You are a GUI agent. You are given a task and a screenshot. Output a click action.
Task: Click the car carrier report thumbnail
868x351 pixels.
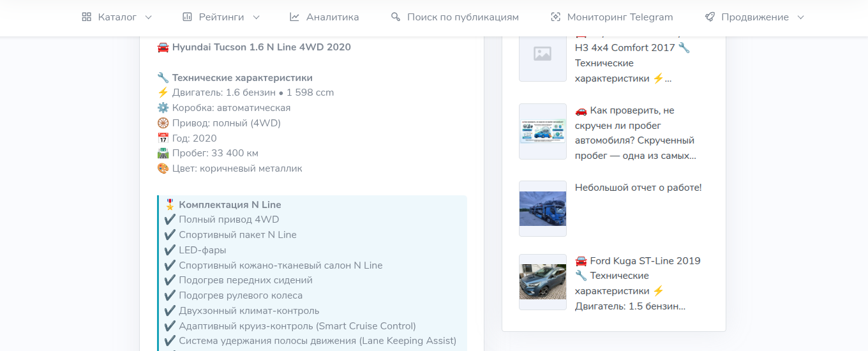542,209
